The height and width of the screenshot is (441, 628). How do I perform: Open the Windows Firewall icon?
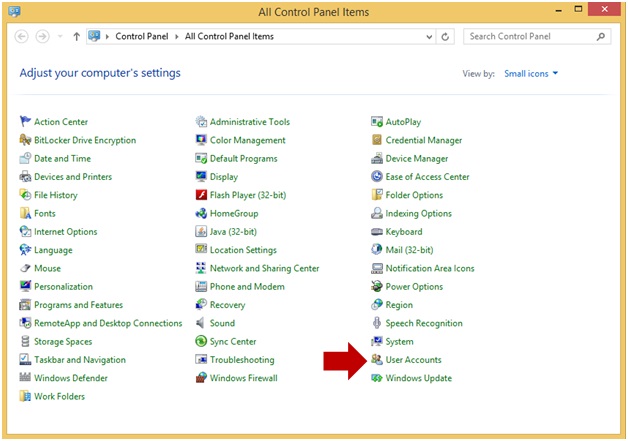[x=202, y=378]
